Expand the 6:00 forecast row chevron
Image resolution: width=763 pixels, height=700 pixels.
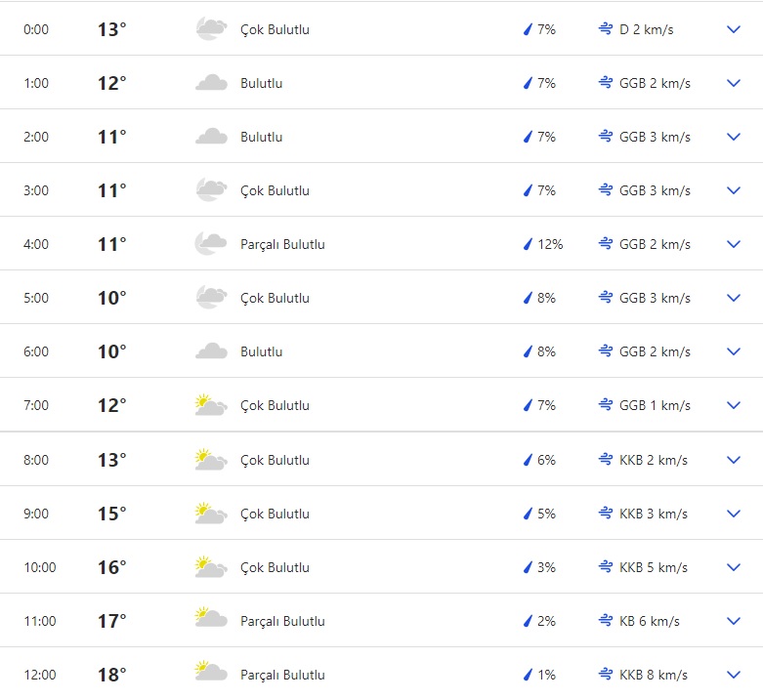pyautogui.click(x=734, y=351)
